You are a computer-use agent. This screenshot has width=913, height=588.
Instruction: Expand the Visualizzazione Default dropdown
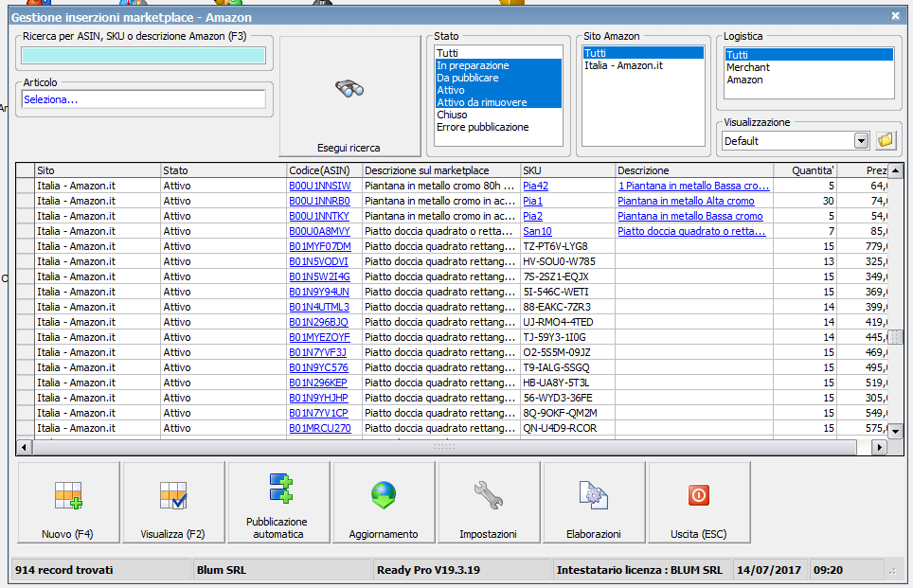pyautogui.click(x=861, y=140)
